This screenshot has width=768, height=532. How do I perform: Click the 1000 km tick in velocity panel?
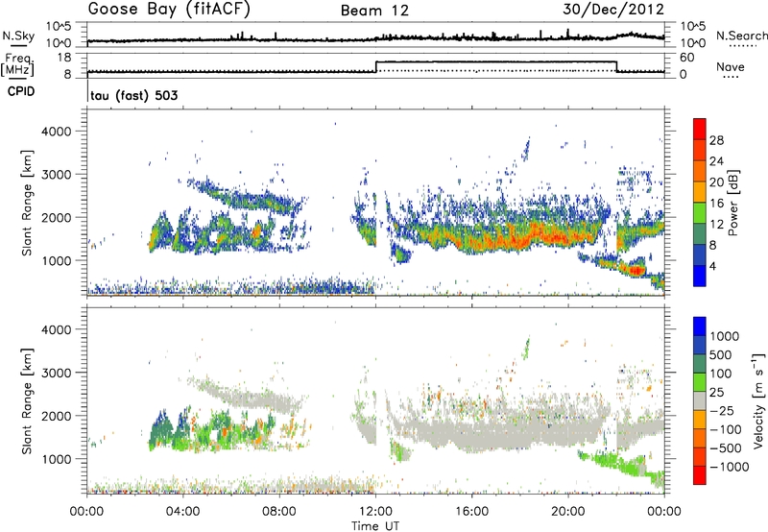(56, 459)
